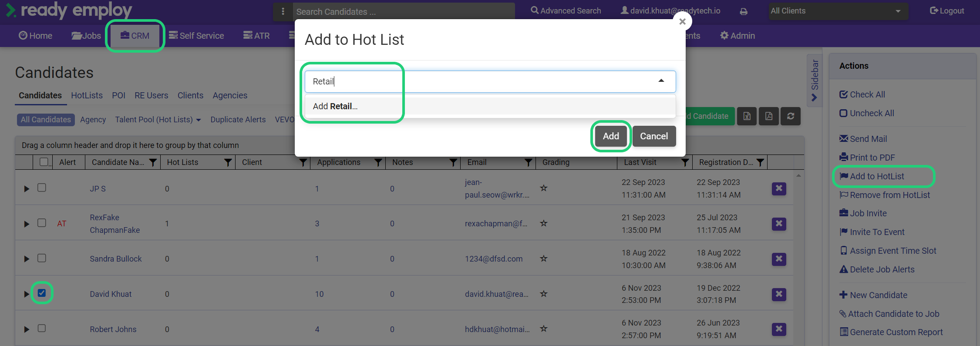Expand the Sidebar panel
The height and width of the screenshot is (346, 980).
point(815,81)
